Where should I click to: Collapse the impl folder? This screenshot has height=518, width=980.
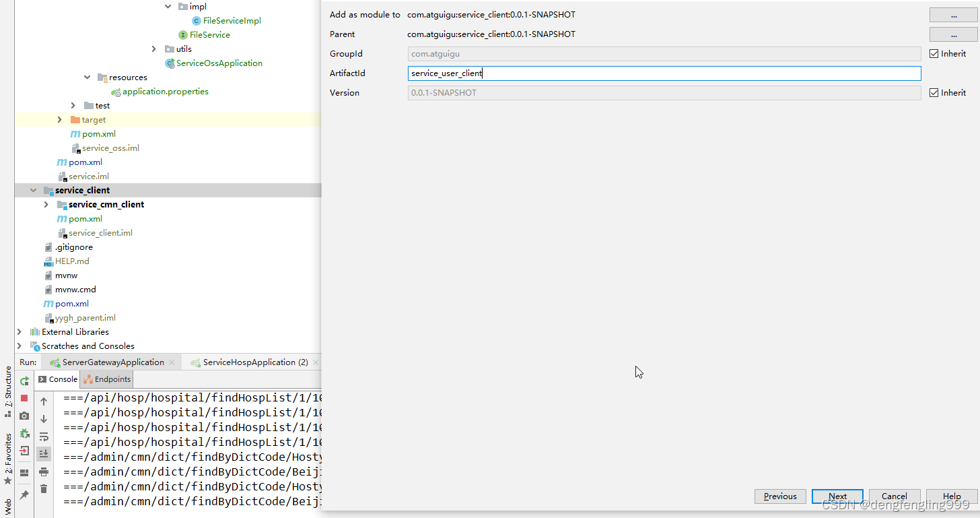coord(168,7)
